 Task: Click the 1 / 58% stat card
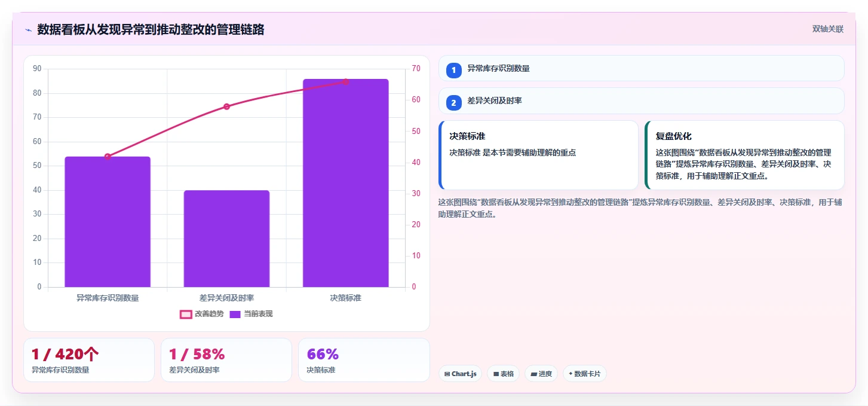point(226,360)
